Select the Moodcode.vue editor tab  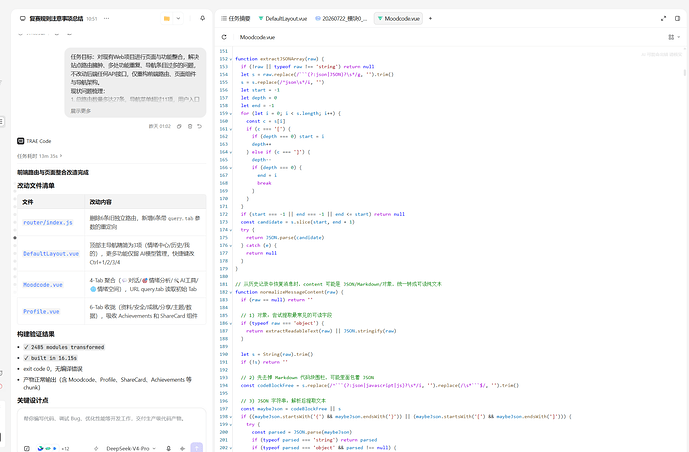399,18
